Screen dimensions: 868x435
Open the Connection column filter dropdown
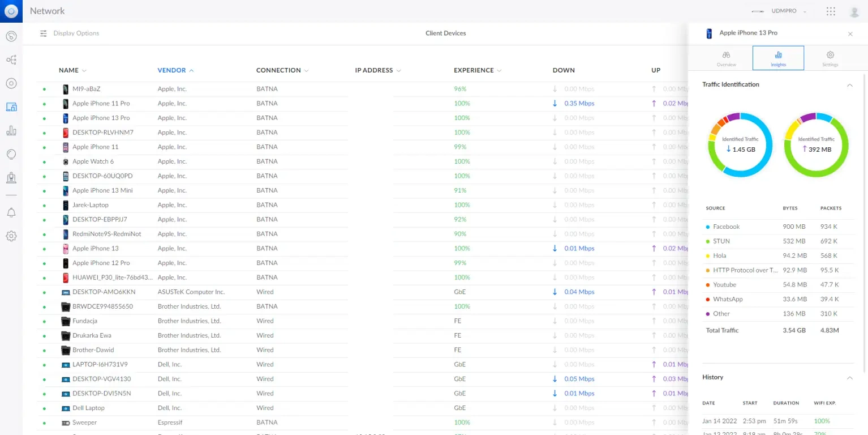tap(306, 71)
